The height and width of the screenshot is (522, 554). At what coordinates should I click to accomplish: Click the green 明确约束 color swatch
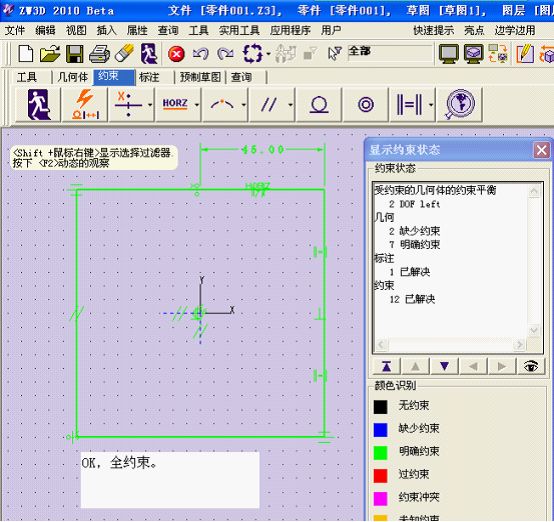(381, 453)
